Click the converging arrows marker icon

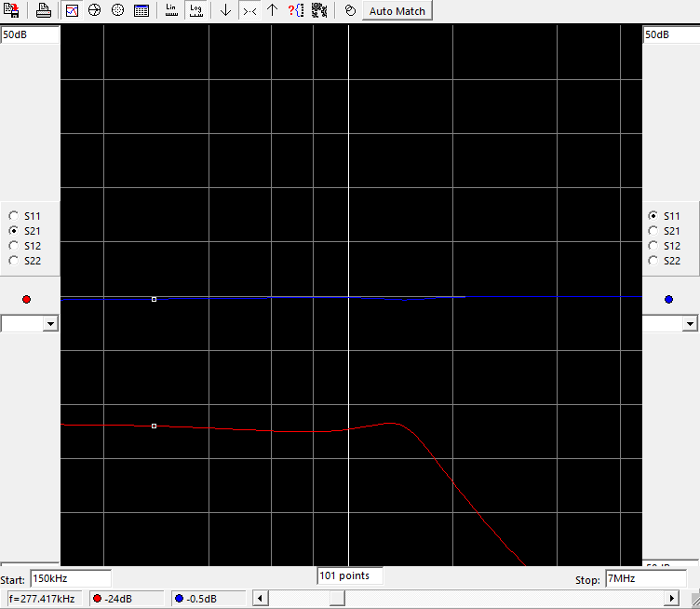click(249, 10)
